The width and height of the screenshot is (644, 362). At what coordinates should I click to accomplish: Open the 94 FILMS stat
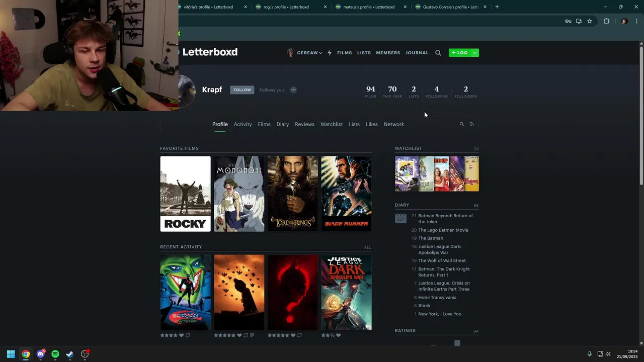click(371, 92)
